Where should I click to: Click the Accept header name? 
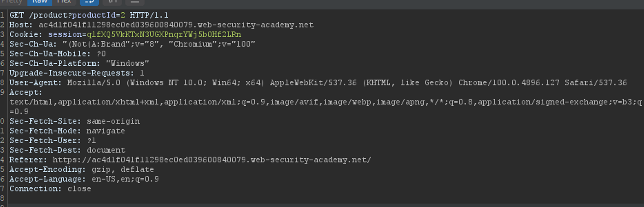tap(25, 93)
